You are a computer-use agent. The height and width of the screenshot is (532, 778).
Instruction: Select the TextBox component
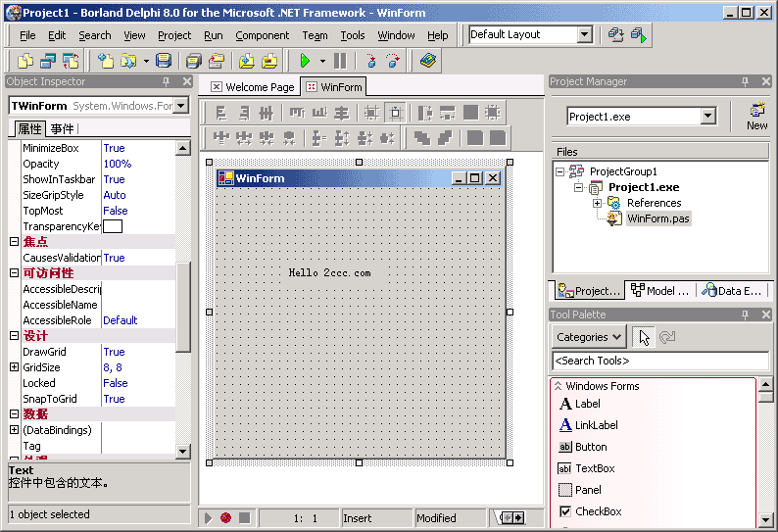(x=587, y=468)
